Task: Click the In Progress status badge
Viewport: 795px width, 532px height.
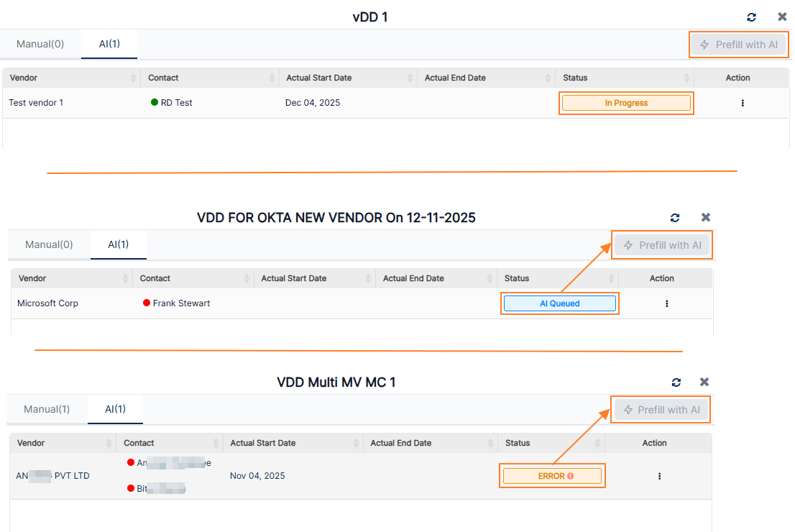Action: pyautogui.click(x=626, y=103)
